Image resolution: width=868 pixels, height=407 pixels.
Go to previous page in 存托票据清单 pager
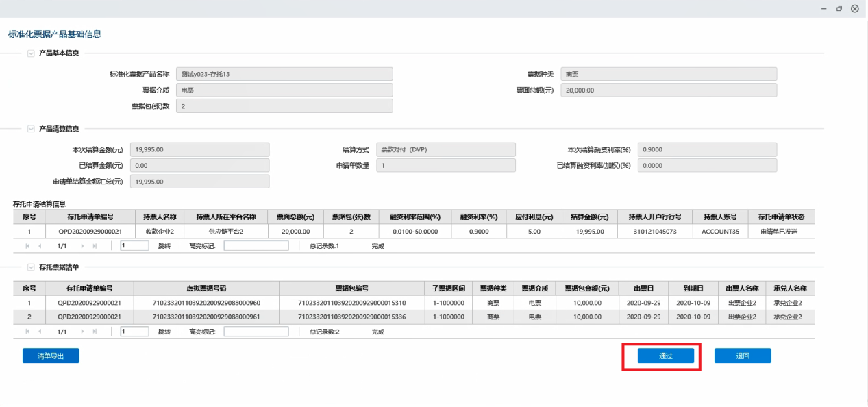click(40, 332)
